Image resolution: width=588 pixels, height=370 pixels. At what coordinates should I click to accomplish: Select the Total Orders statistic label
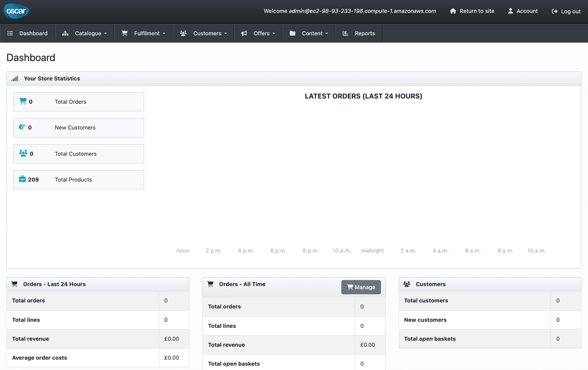pos(71,102)
